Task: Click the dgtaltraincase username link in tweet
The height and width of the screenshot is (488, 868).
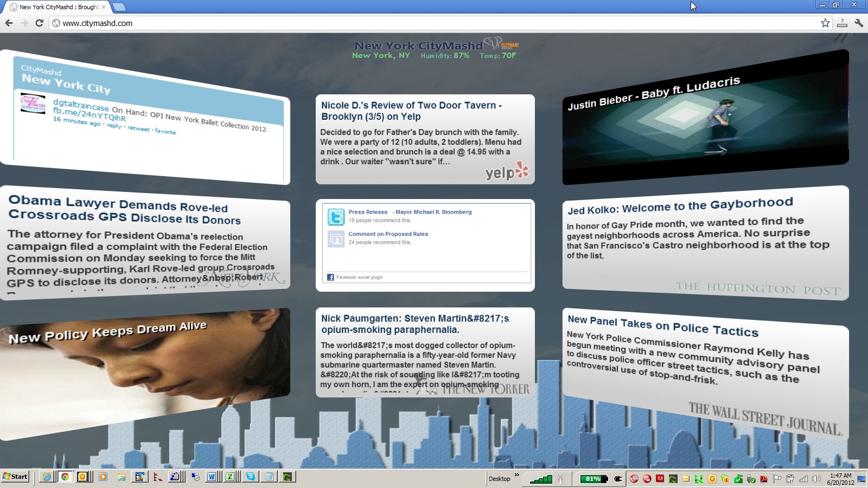Action: pos(81,105)
